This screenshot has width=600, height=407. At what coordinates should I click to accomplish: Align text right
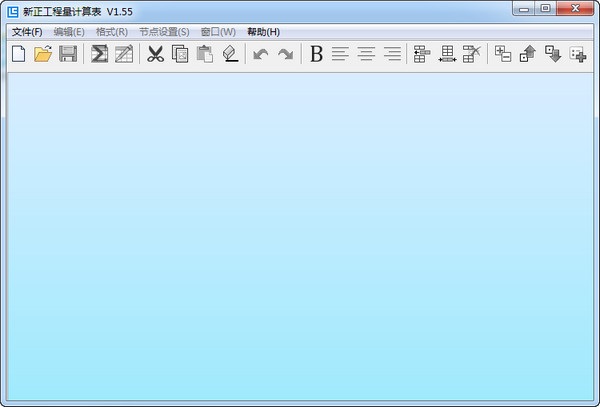coord(392,54)
